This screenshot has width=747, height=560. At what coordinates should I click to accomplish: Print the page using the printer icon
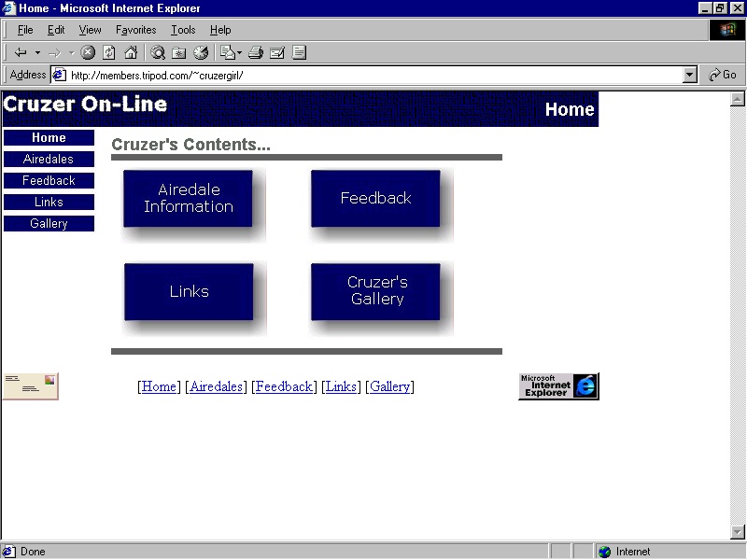255,52
